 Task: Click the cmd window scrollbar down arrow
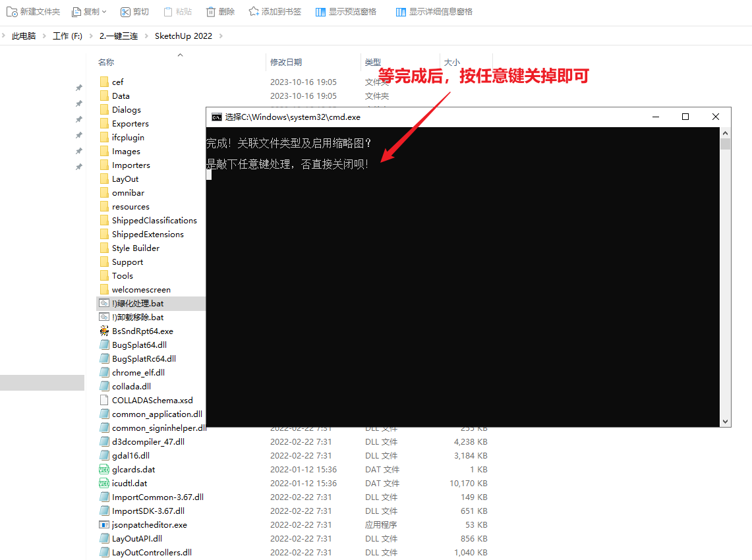(x=726, y=421)
